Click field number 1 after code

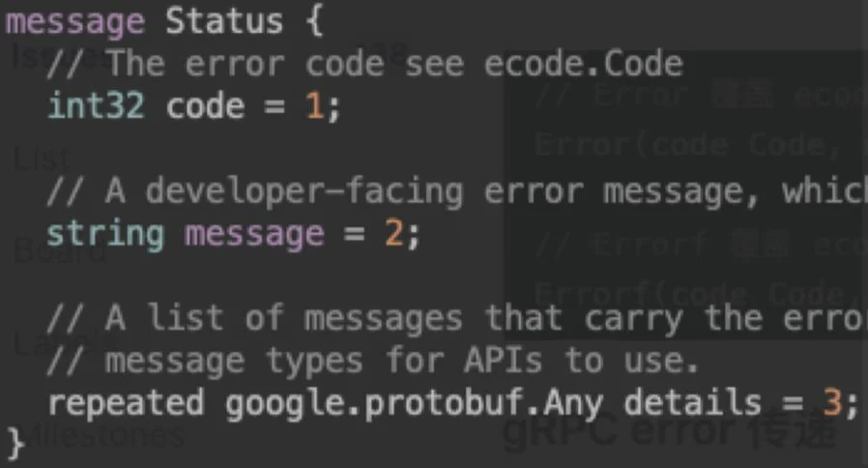(x=314, y=105)
